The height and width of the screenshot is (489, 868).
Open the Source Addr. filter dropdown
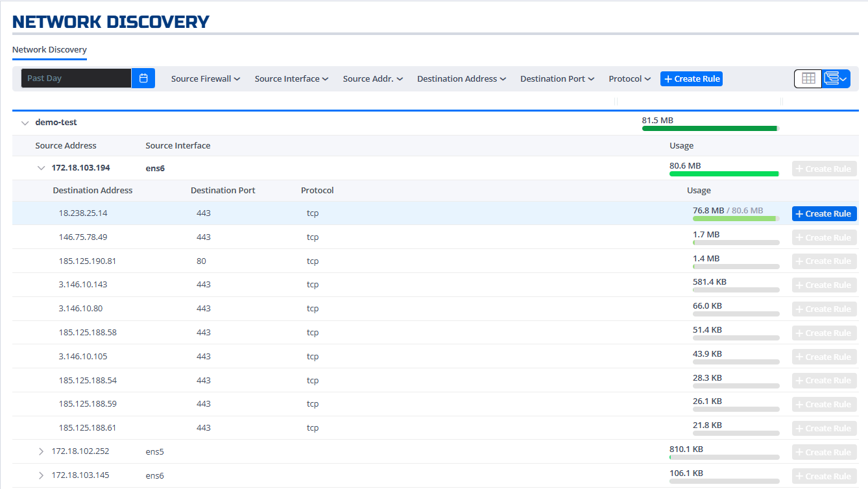pyautogui.click(x=372, y=78)
